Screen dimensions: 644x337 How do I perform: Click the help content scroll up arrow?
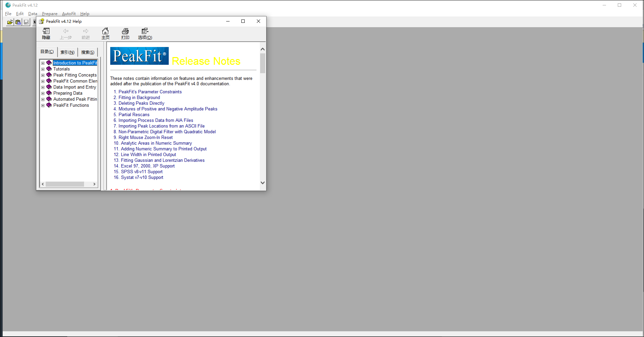tap(263, 49)
